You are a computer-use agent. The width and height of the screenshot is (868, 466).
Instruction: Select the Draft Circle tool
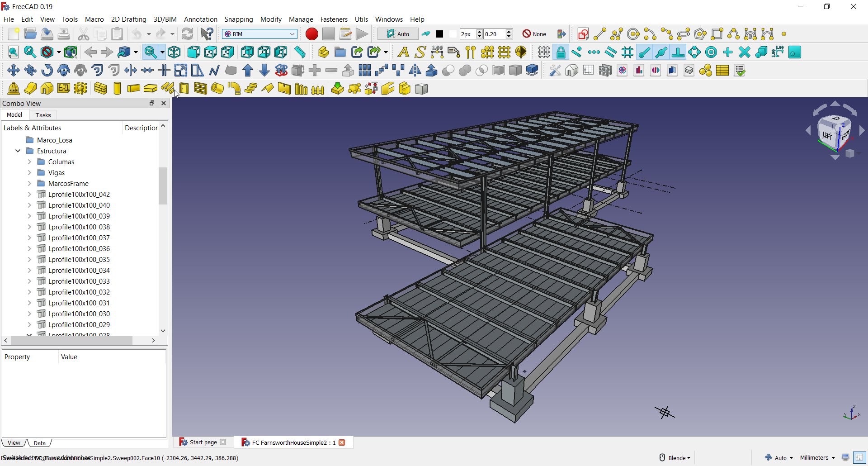pyautogui.click(x=633, y=34)
